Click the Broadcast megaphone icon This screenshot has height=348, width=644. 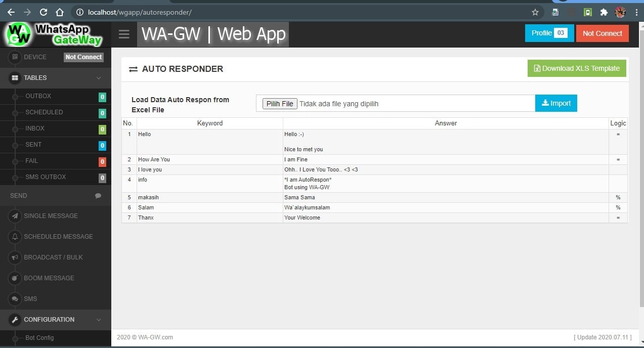(15, 257)
